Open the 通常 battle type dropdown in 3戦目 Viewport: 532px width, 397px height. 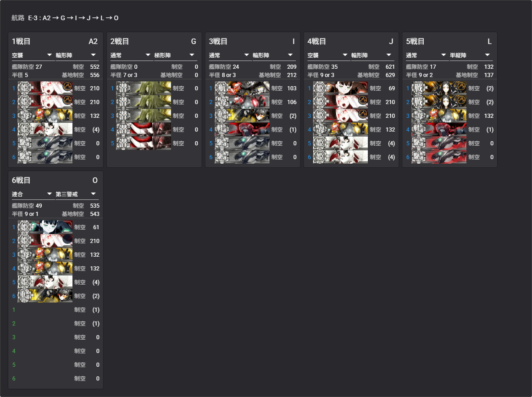coord(230,55)
